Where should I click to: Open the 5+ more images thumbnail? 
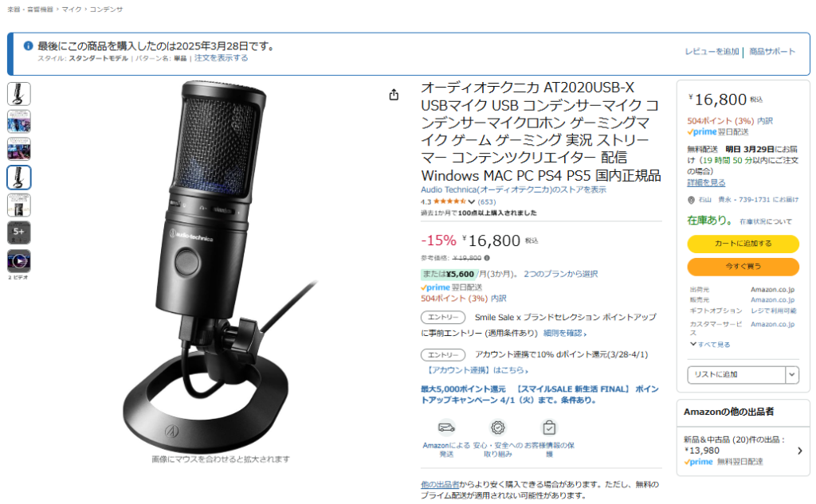coord(19,232)
